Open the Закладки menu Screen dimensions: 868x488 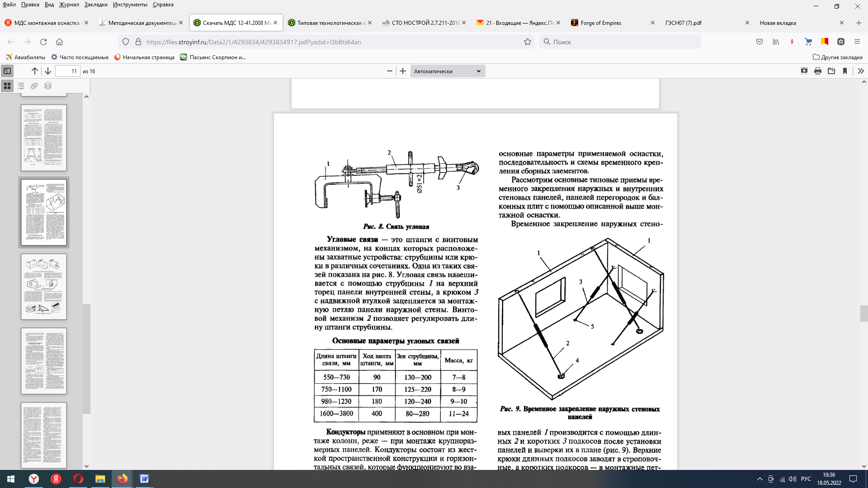click(96, 5)
